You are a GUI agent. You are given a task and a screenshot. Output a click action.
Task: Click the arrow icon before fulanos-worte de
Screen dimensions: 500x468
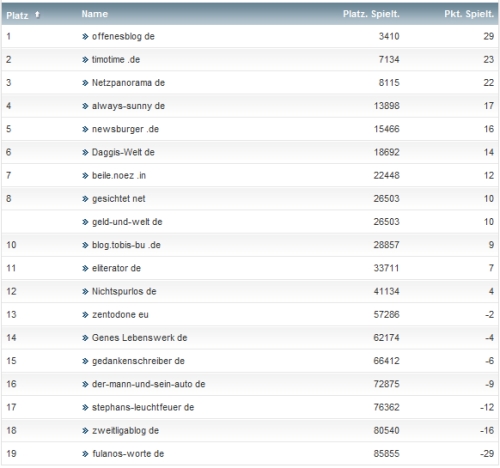85,454
